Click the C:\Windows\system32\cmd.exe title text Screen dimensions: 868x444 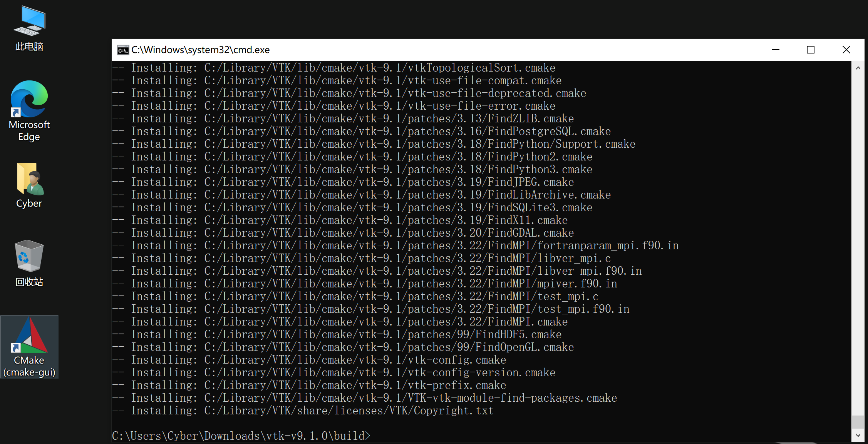coord(200,50)
